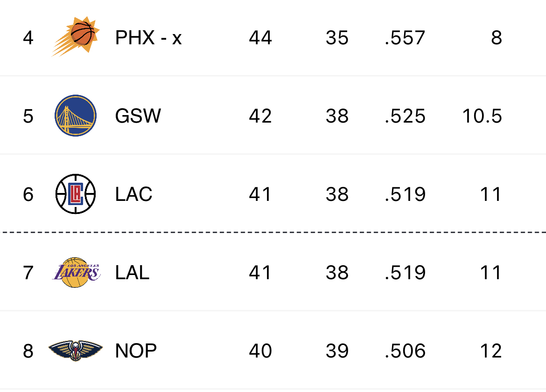
Task: Open the LAL team link
Action: coord(133,272)
